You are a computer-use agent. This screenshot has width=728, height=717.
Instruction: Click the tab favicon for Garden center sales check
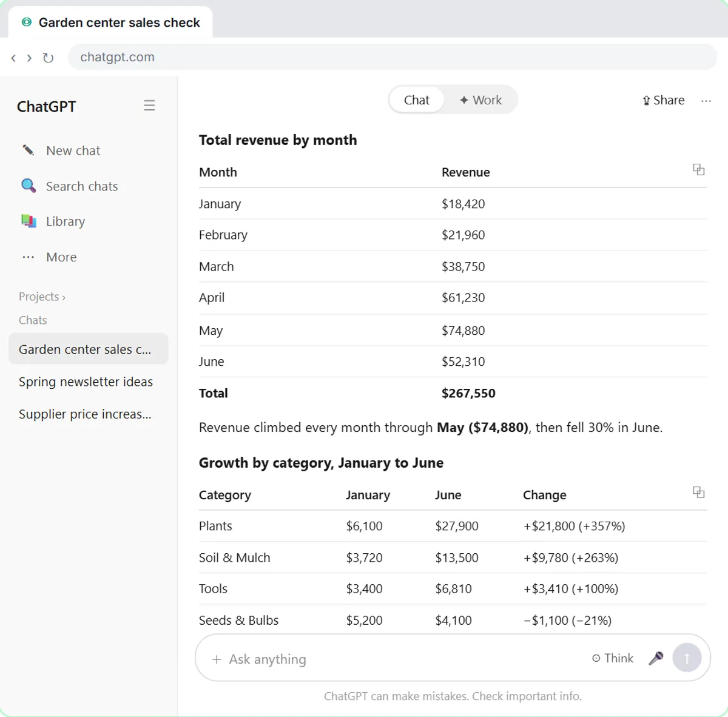pyautogui.click(x=26, y=22)
